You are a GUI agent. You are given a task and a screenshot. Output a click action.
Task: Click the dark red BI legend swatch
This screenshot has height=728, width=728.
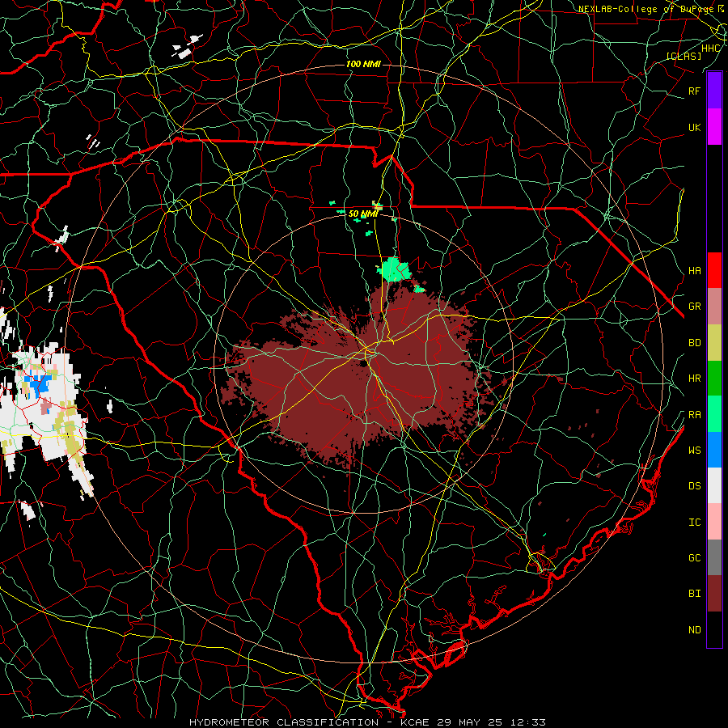point(714,594)
